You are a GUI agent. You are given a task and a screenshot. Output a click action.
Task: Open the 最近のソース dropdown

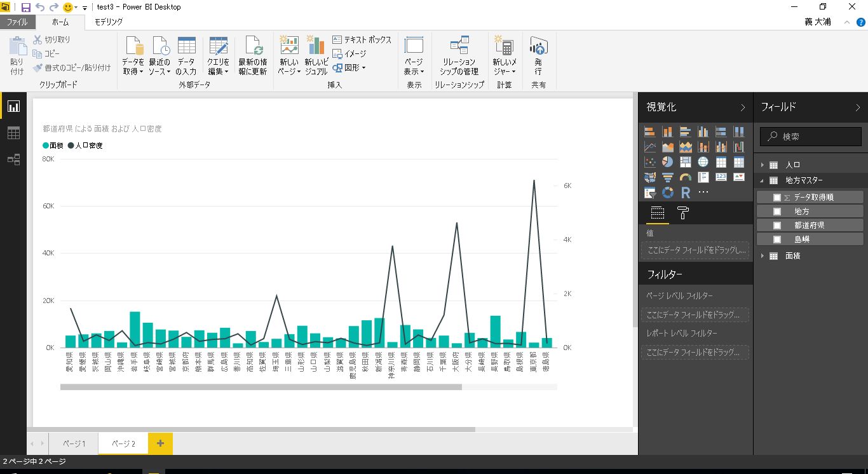[x=159, y=55]
